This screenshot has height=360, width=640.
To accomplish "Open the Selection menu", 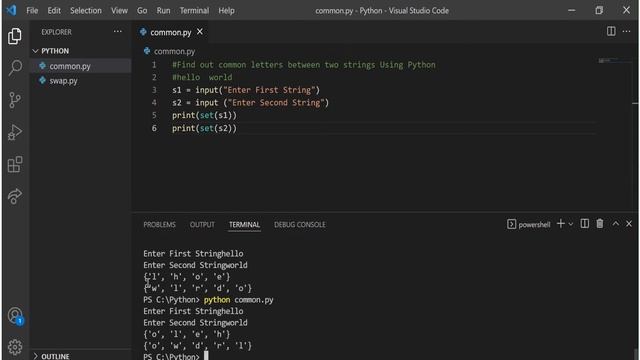I will (86, 11).
